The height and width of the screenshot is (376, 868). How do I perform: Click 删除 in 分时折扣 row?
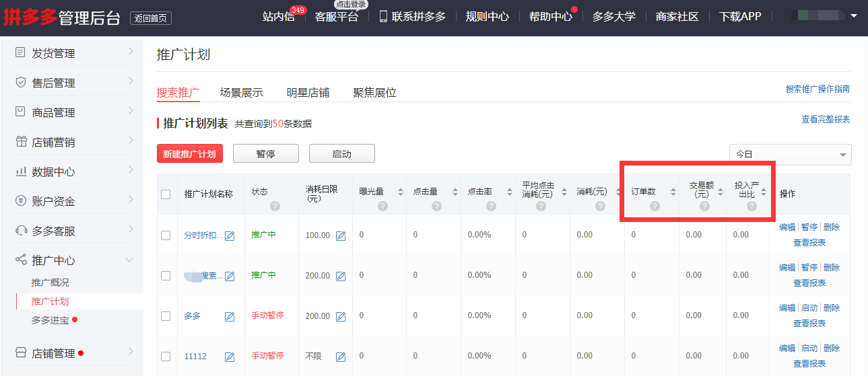click(x=832, y=227)
